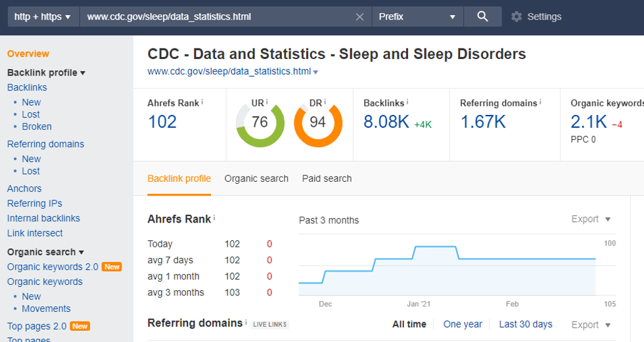Open Backlinks report in sidebar
The width and height of the screenshot is (644, 342).
tap(27, 87)
